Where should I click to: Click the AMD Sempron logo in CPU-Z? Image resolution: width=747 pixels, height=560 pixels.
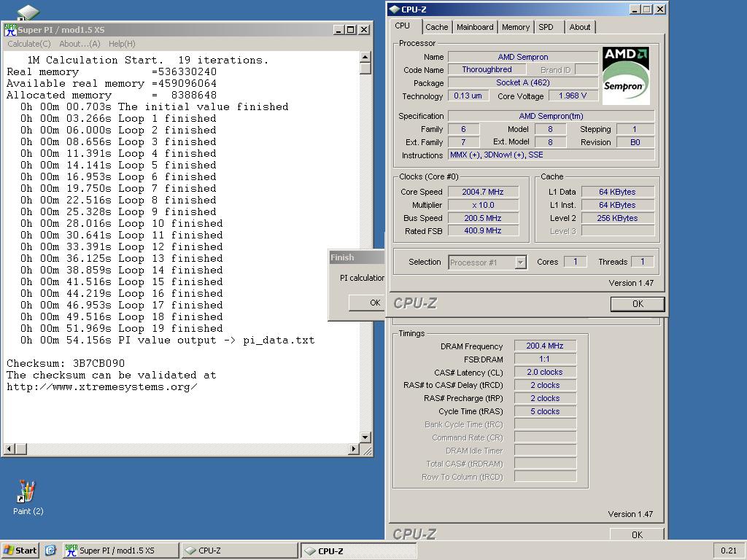click(x=626, y=75)
